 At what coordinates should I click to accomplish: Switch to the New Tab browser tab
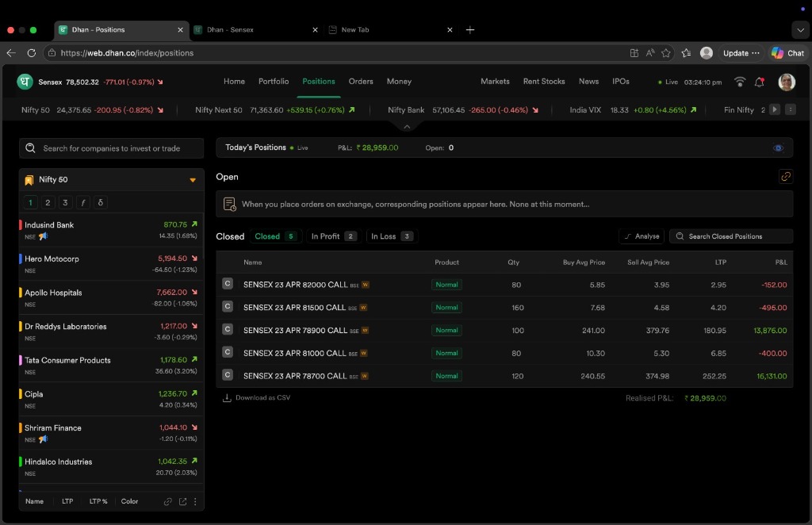390,30
